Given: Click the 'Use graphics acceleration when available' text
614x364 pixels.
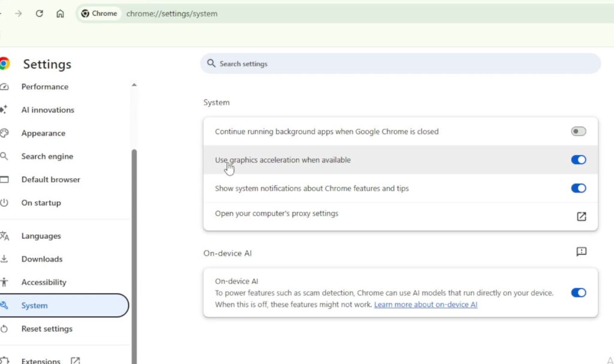Looking at the screenshot, I should [x=283, y=160].
